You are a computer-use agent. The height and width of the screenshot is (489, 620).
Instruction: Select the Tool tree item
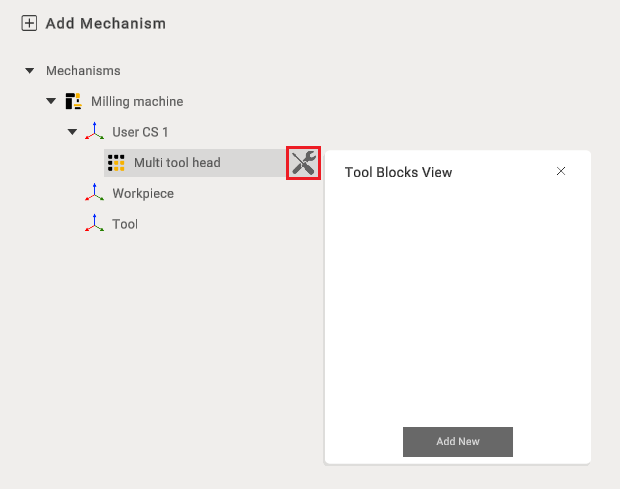click(125, 224)
